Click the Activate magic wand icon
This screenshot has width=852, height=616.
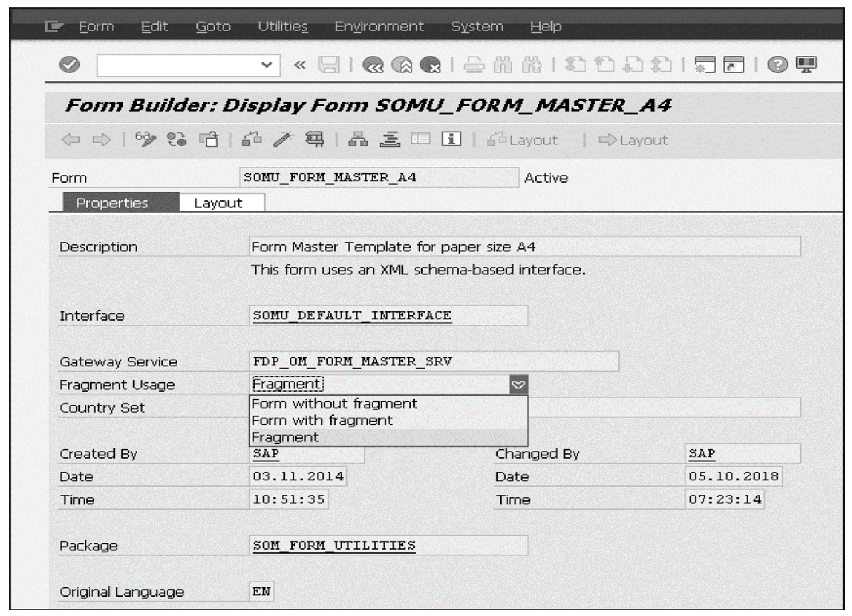[x=283, y=139]
